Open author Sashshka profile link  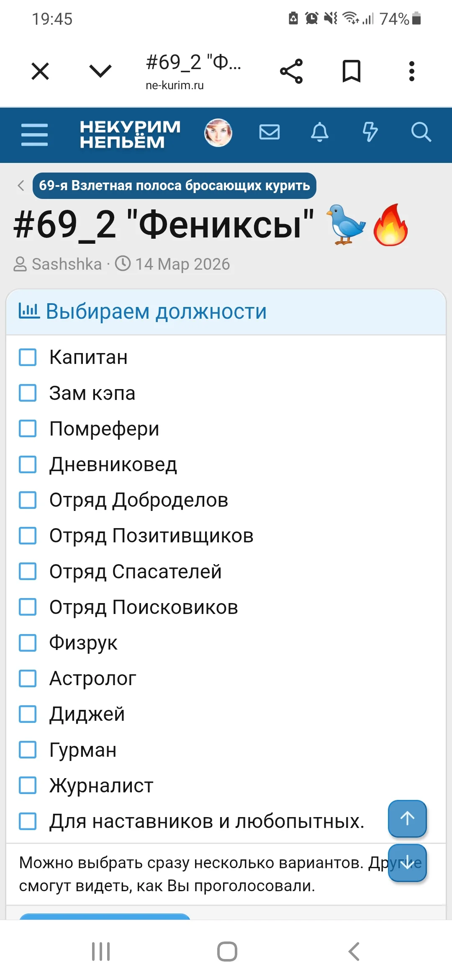click(67, 264)
